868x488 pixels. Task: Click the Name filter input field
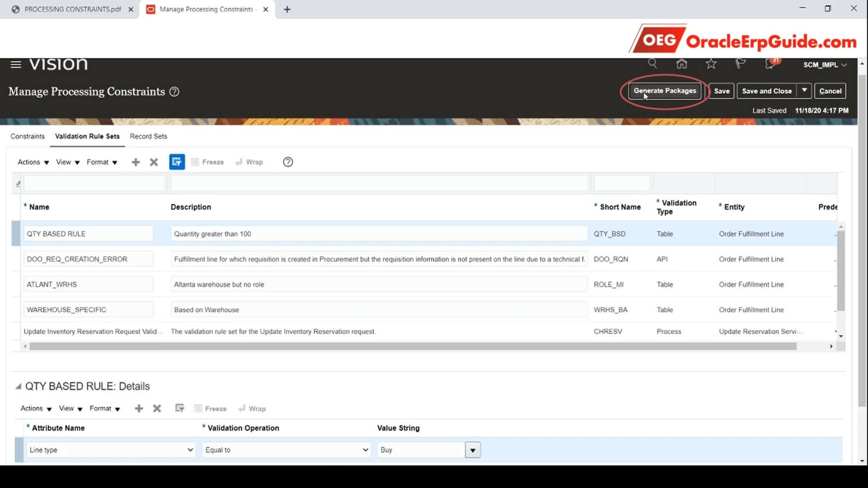pos(94,183)
